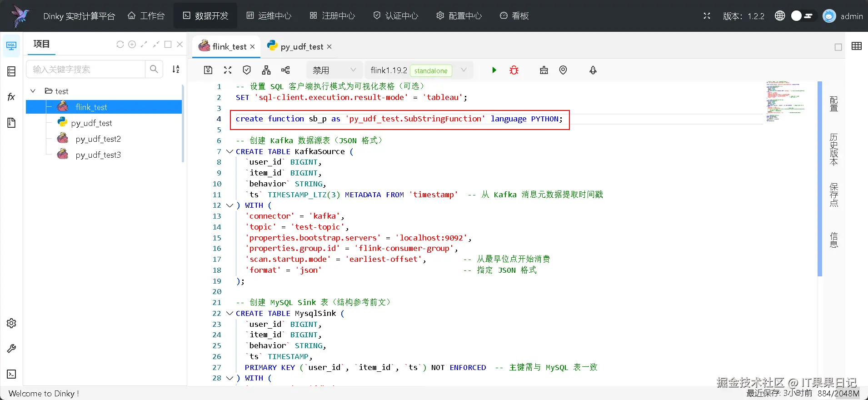Publish the job with rocket icon
Screen dimensions: 868x400
pos(593,70)
